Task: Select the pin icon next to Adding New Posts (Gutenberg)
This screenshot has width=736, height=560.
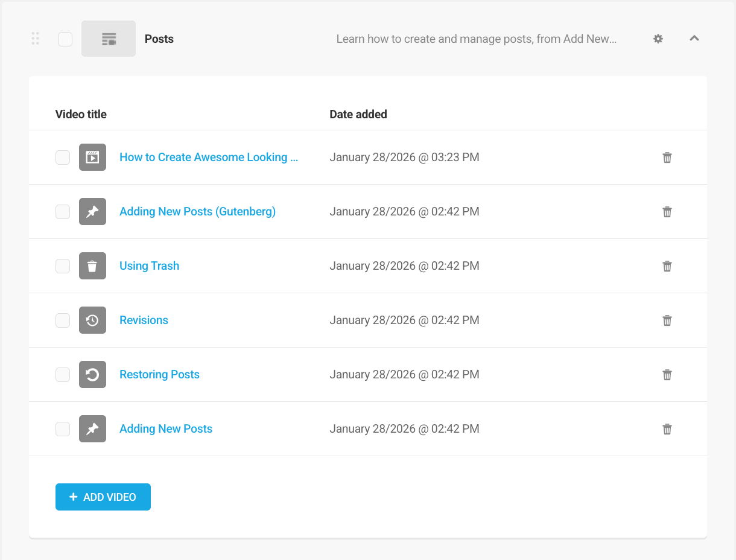Action: tap(92, 211)
